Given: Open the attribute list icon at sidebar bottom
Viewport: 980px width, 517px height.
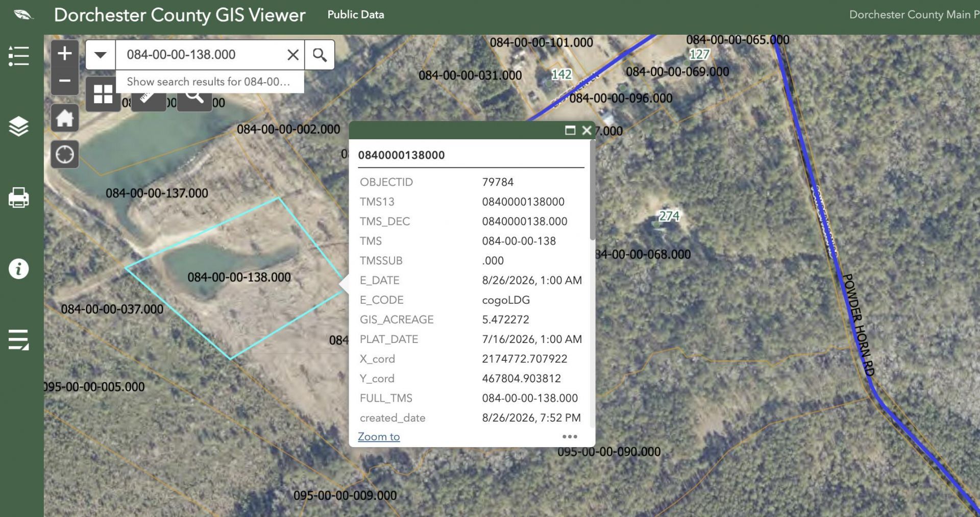Looking at the screenshot, I should coord(18,339).
